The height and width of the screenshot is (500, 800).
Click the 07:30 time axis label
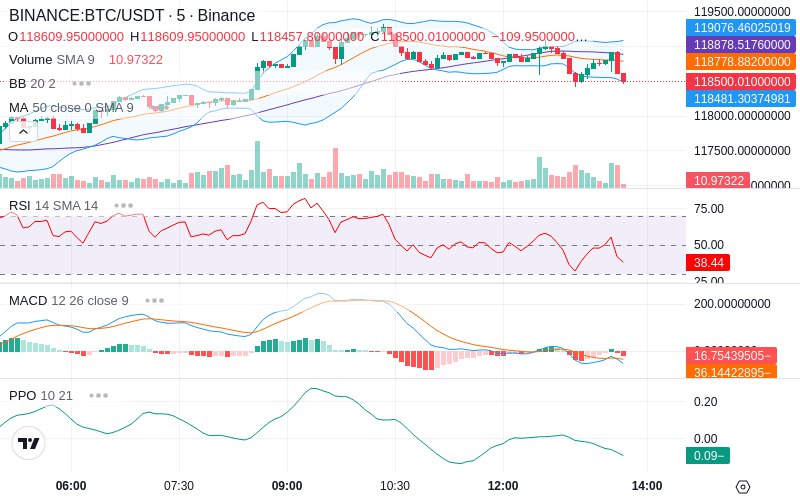(x=179, y=486)
